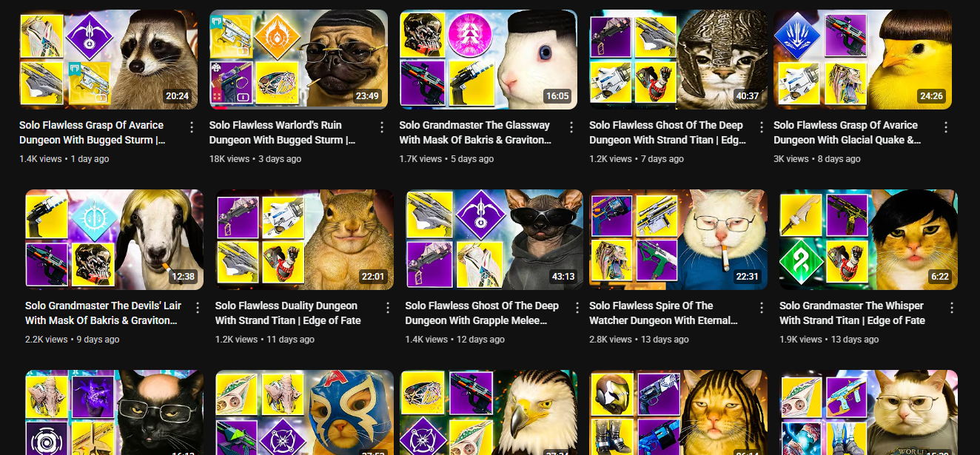Open three-dot menu for The Whisper video

(x=952, y=308)
